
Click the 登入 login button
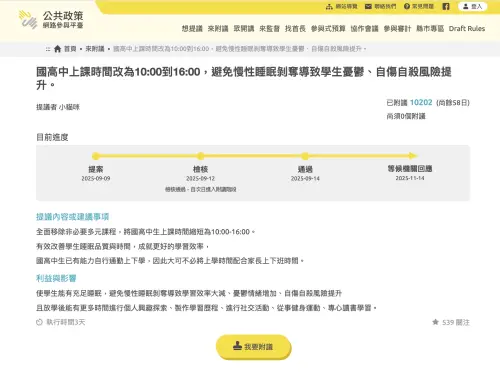coord(473,6)
